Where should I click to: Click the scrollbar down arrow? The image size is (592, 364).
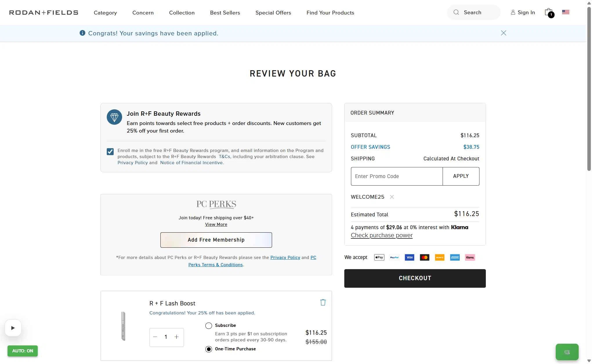[589, 361]
